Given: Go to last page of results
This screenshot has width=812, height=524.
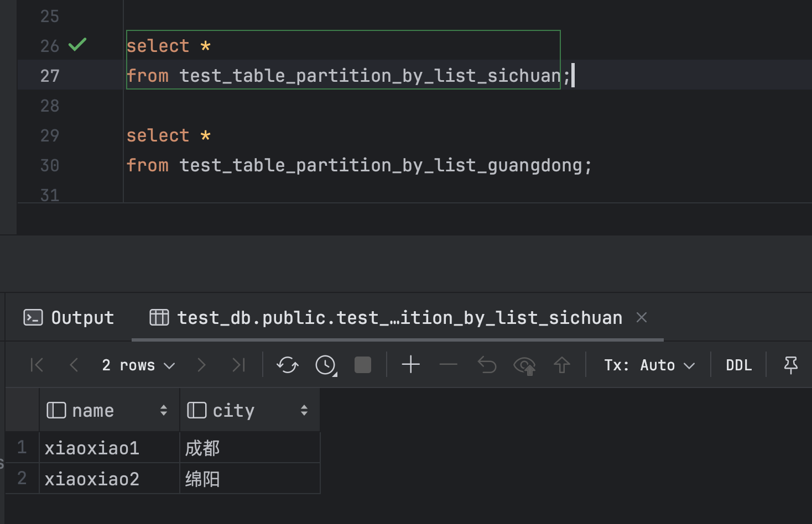Looking at the screenshot, I should tap(238, 365).
